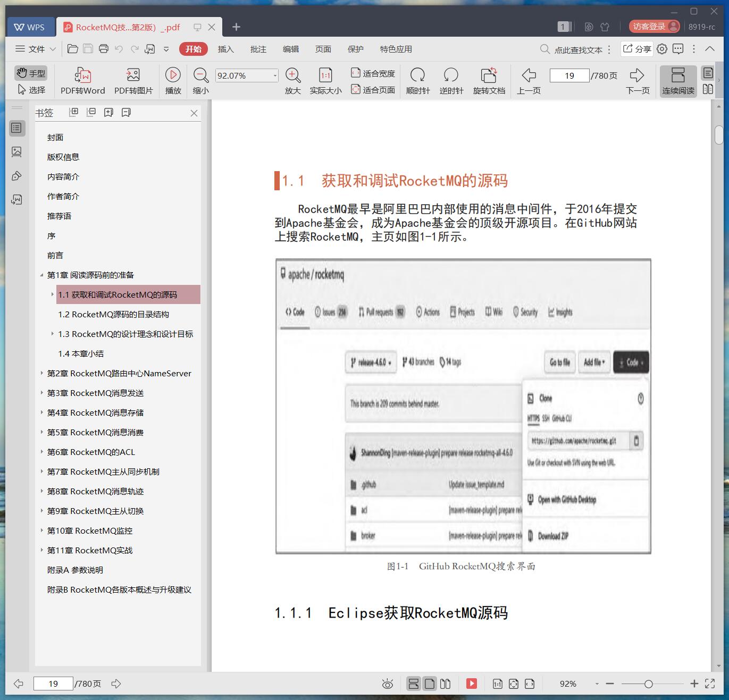The height and width of the screenshot is (700, 729).
Task: Add a bookmark with the plus bookmark icon
Action: (108, 112)
